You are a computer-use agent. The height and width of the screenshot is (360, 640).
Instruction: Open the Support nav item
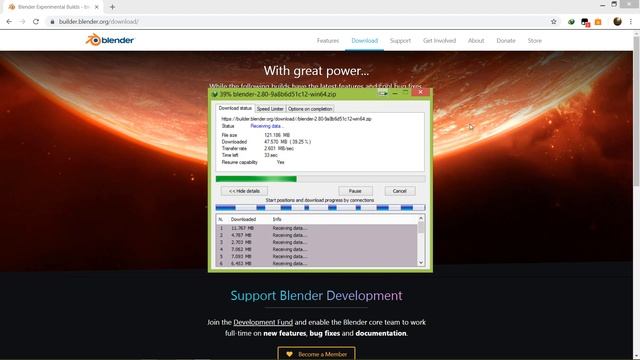400,41
